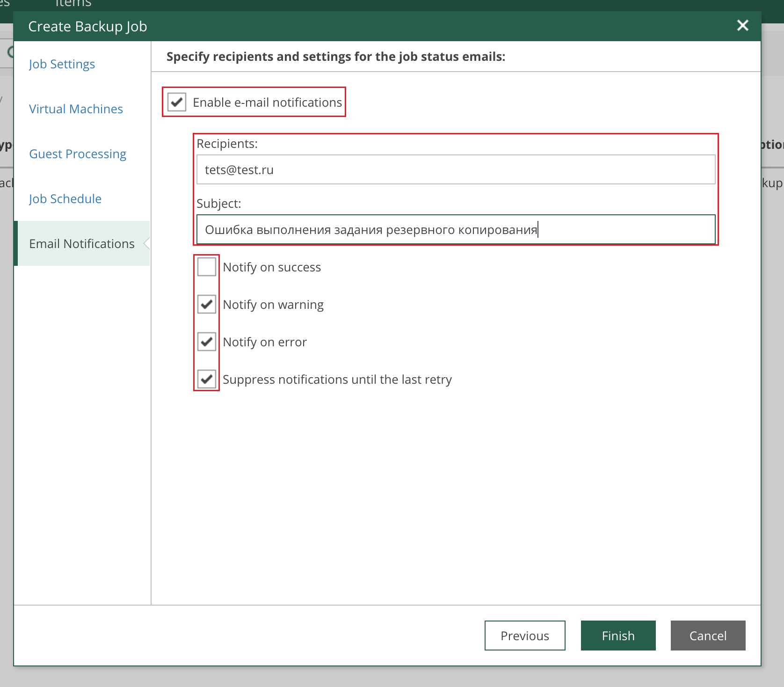The width and height of the screenshot is (784, 687).
Task: Click the 'Specify recipients and settings' heading
Action: (x=335, y=57)
